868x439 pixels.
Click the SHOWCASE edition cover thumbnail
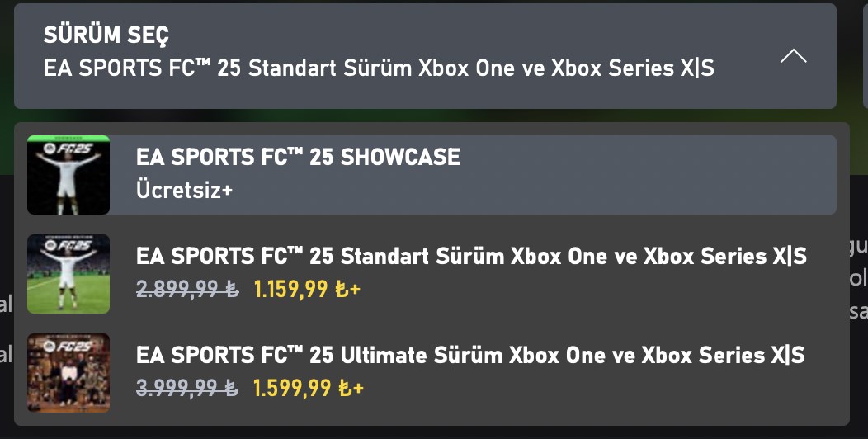68,175
